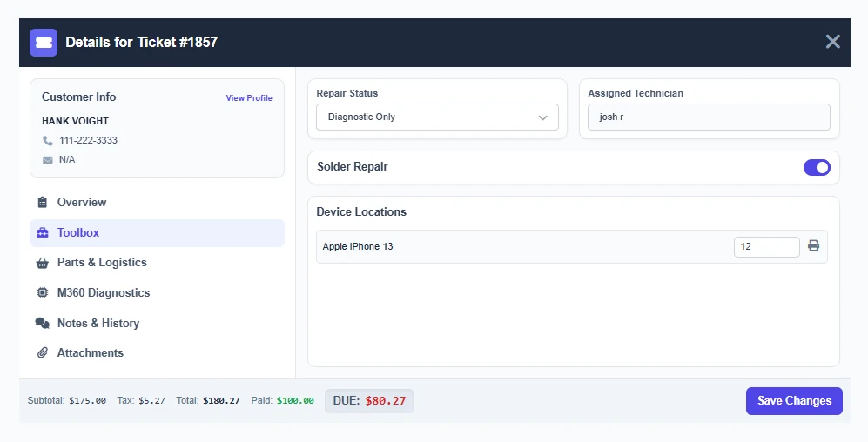Print label for Apple iPhone 13 location
Screen dimensions: 868x442
(813, 246)
